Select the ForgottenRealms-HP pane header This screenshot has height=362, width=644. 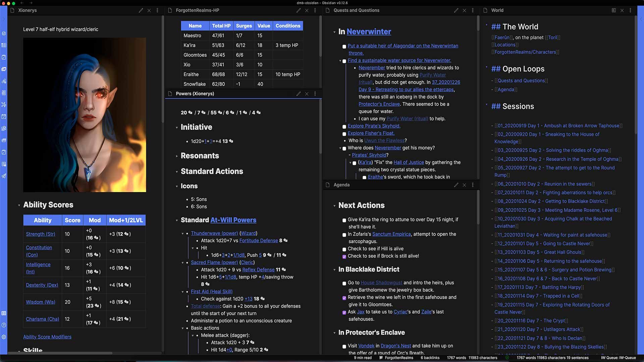[197, 10]
